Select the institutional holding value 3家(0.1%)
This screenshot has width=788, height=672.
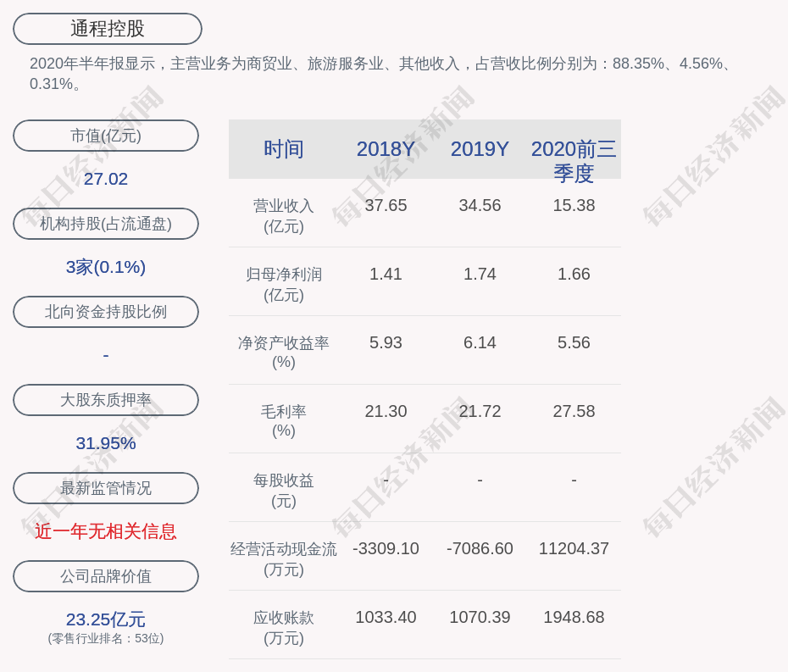(106, 267)
